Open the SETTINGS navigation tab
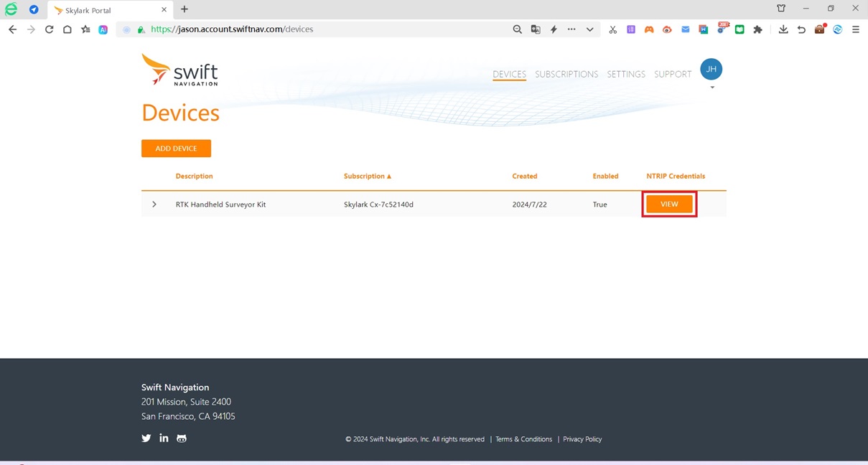This screenshot has height=465, width=868. 626,74
